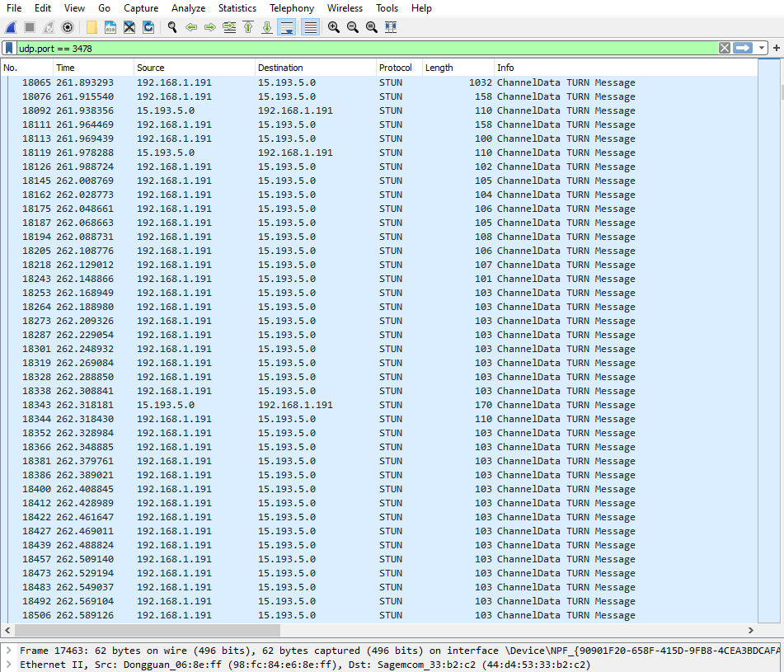The width and height of the screenshot is (784, 672).
Task: Open the Telephony menu
Action: pos(292,8)
